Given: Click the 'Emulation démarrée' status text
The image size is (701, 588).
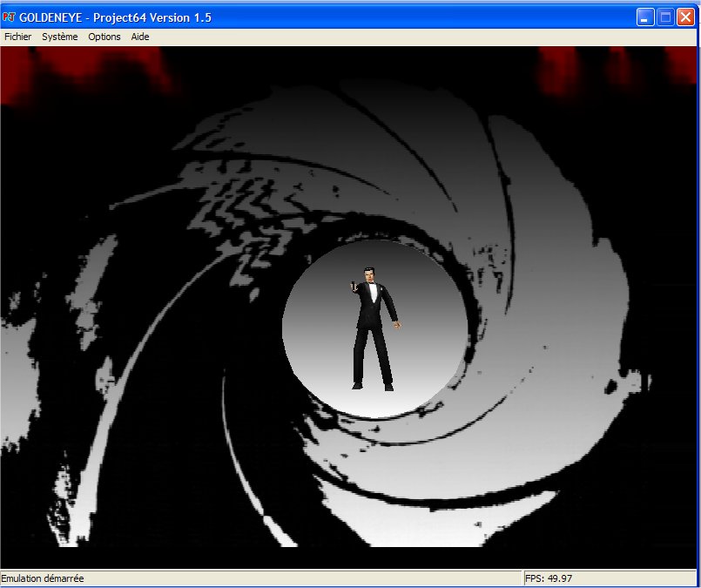Looking at the screenshot, I should (43, 578).
